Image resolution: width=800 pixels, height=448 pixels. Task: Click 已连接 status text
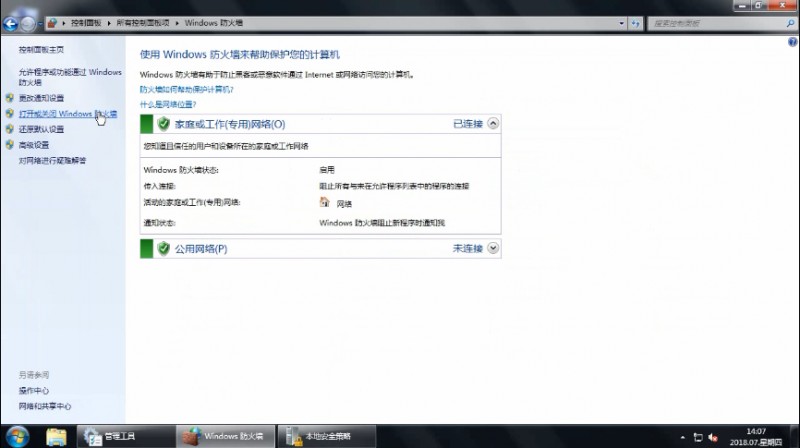(x=468, y=123)
